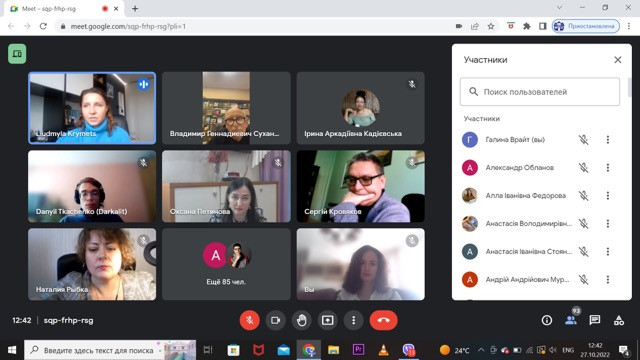Open the present screen icon
640x360 pixels.
click(327, 320)
